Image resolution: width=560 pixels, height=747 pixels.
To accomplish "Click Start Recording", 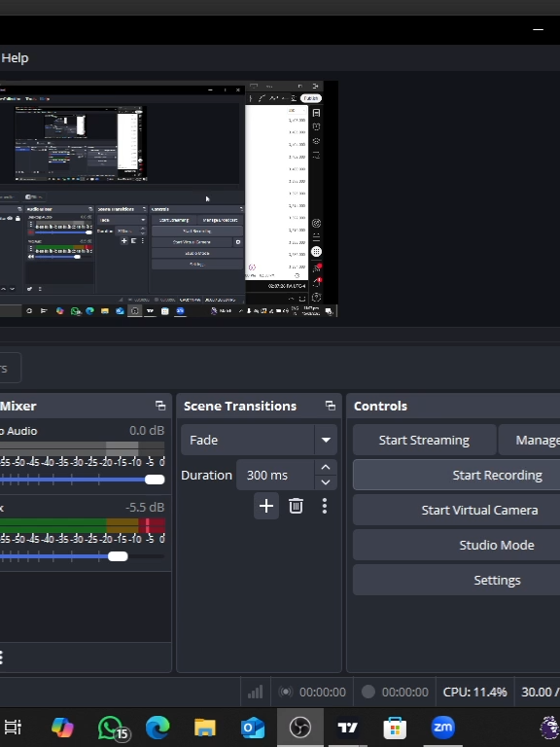I will click(456, 475).
